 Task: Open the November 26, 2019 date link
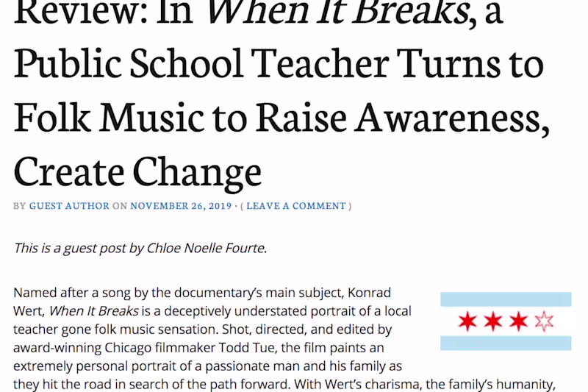click(181, 206)
